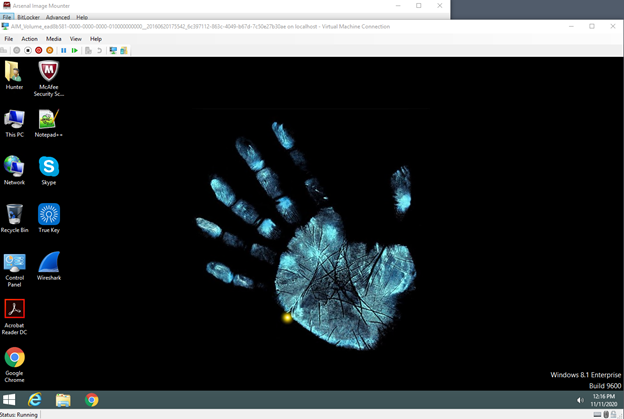Open the Action menu
The width and height of the screenshot is (624, 419).
pyautogui.click(x=29, y=39)
